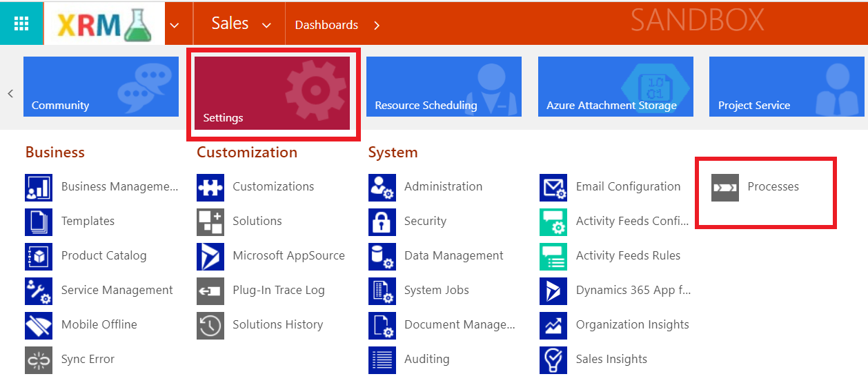The height and width of the screenshot is (392, 868).
Task: Open the Azure Attachment Storage tile
Action: [x=615, y=86]
